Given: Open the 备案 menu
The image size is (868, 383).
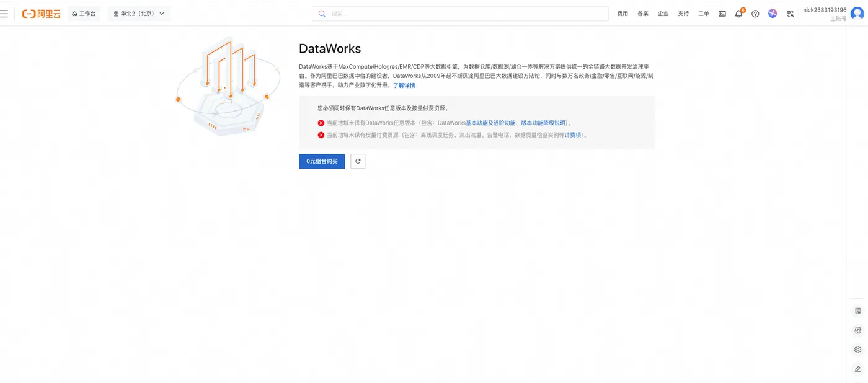Looking at the screenshot, I should [643, 14].
